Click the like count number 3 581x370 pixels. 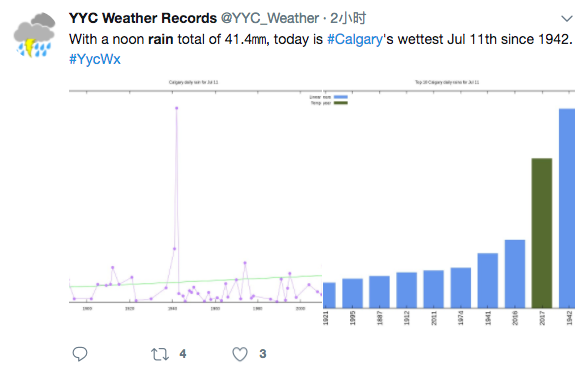pos(263,354)
